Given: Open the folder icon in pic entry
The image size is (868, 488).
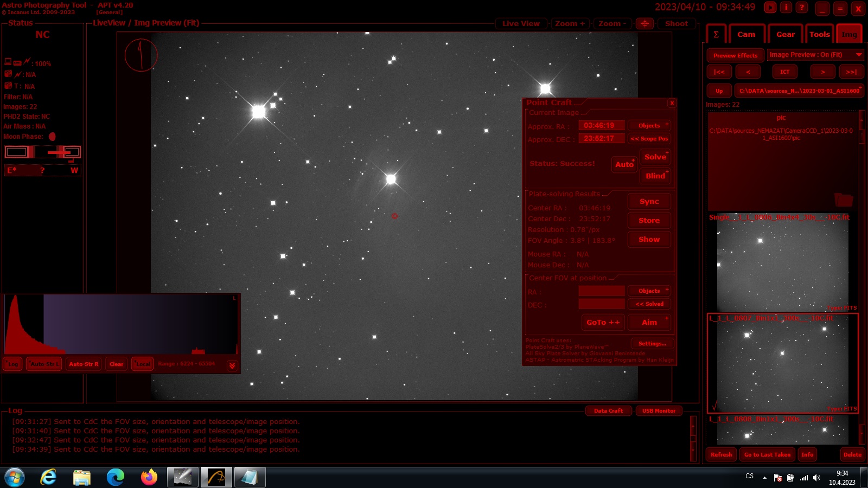Looking at the screenshot, I should 843,200.
